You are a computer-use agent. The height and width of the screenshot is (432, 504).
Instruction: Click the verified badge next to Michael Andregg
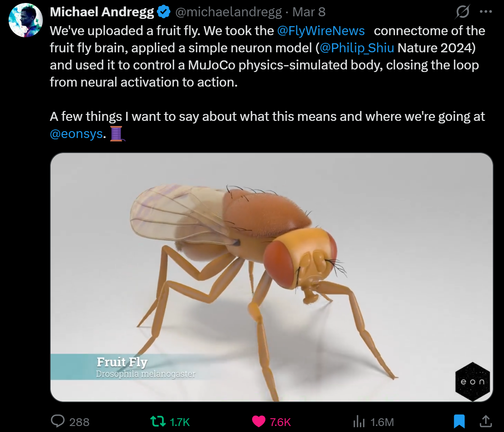163,12
